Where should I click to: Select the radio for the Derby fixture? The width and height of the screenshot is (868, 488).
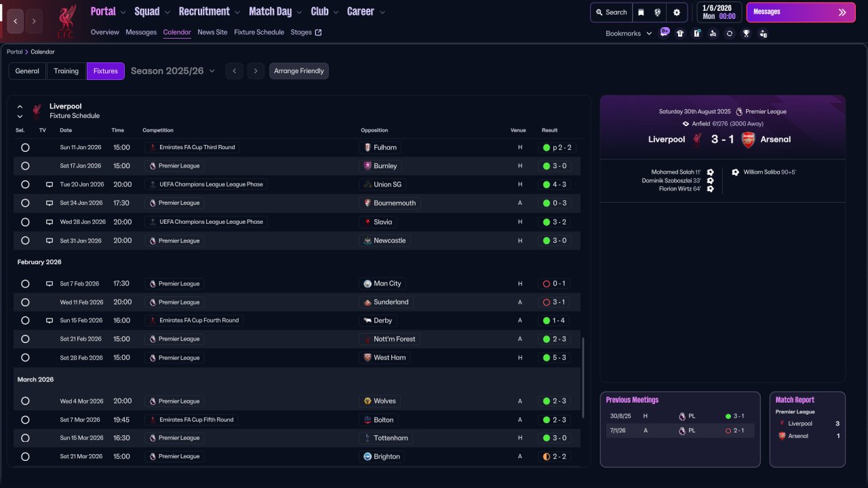tap(25, 321)
